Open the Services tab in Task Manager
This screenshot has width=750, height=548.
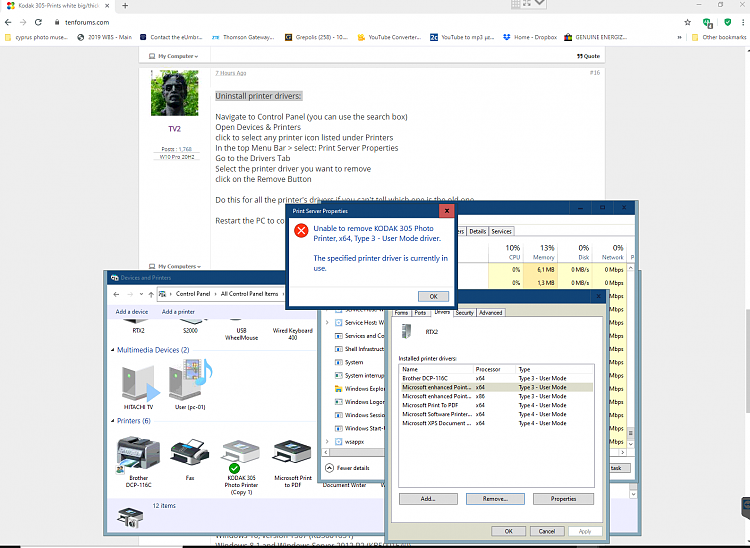(501, 231)
